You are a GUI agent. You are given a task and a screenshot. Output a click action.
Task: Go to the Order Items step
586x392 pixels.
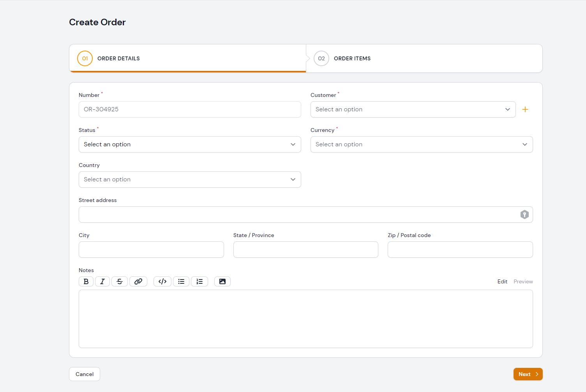pos(352,58)
